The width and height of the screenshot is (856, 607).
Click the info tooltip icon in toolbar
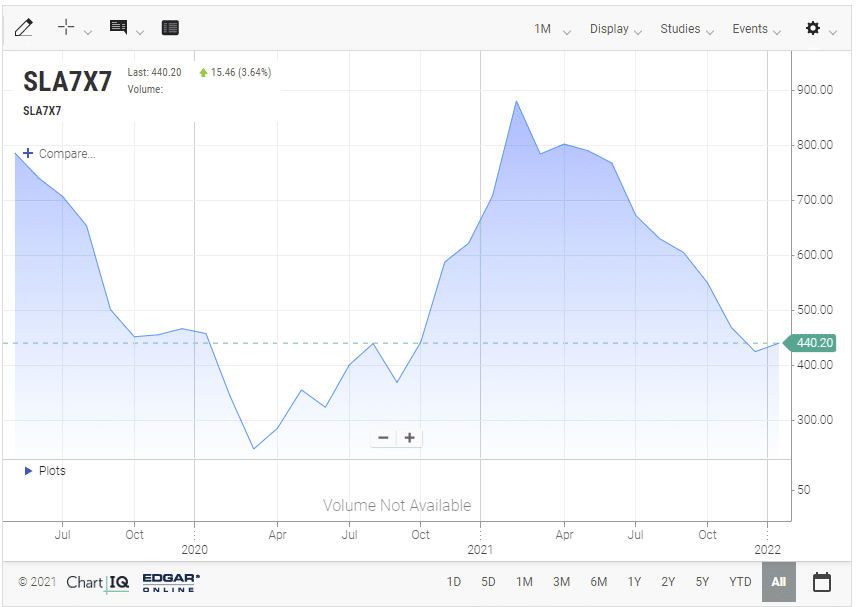pyautogui.click(x=119, y=28)
